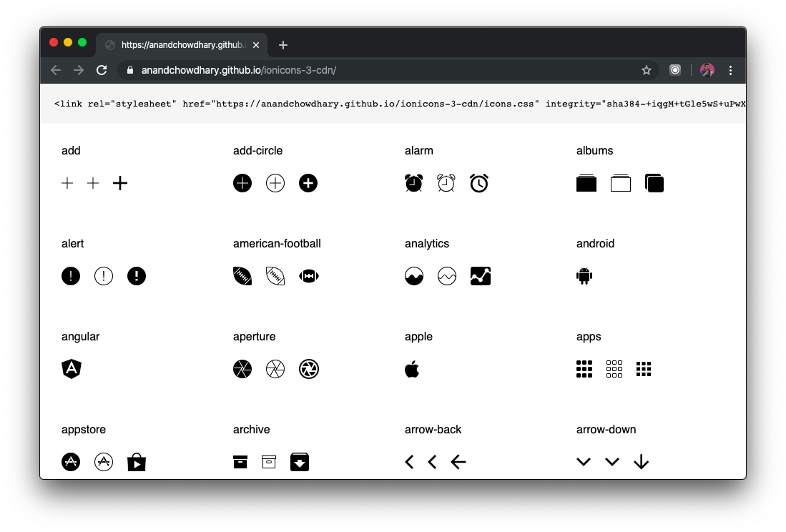Click the third alarm clock icon
Image resolution: width=786 pixels, height=532 pixels.
tap(479, 183)
